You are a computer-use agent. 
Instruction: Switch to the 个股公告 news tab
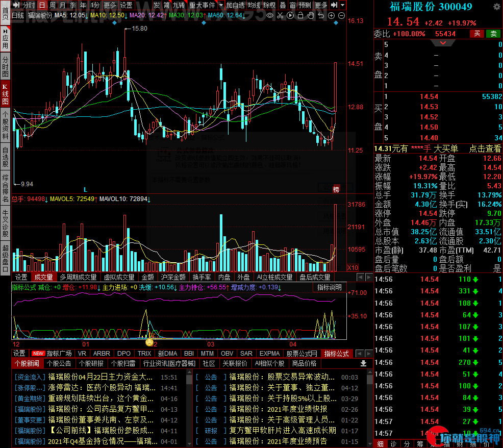59,363
